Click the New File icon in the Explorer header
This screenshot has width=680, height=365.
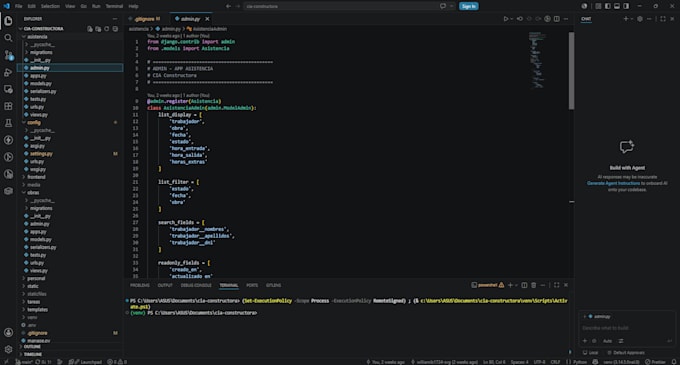pos(90,29)
